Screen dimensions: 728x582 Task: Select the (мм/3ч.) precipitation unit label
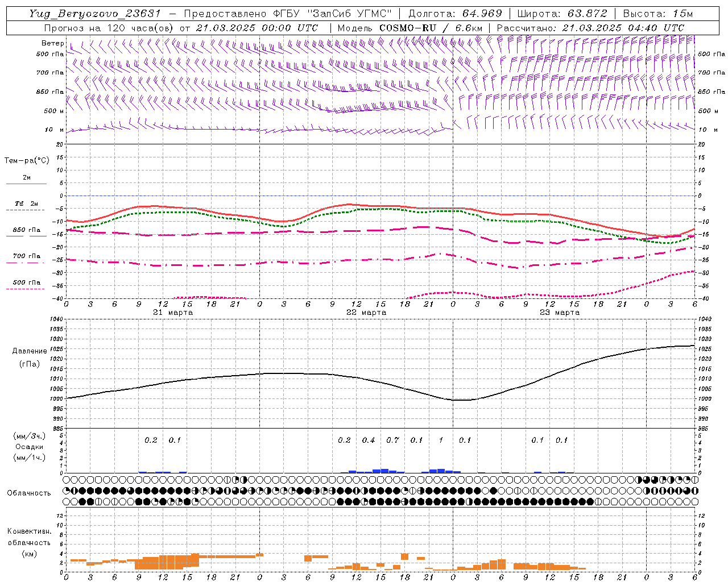[30, 436]
